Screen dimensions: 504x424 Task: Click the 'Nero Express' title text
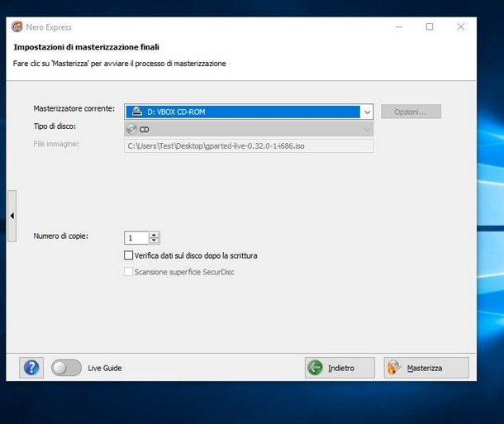(x=49, y=27)
